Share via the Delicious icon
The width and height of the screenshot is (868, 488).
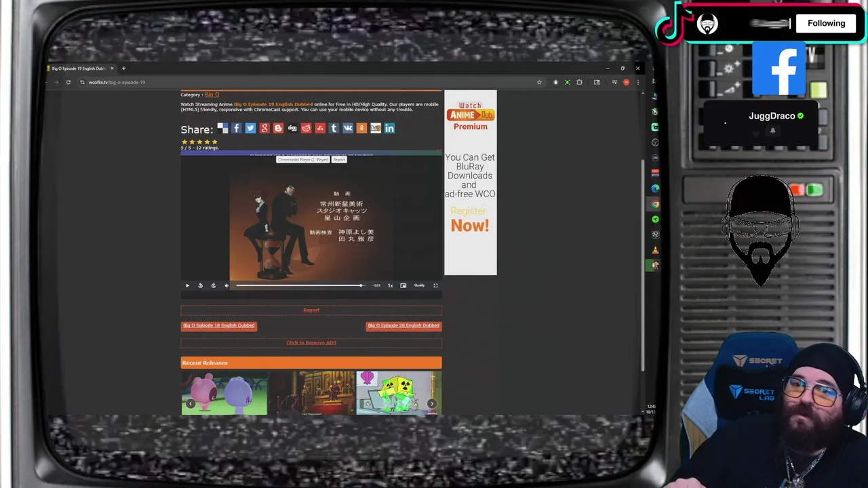coord(222,128)
